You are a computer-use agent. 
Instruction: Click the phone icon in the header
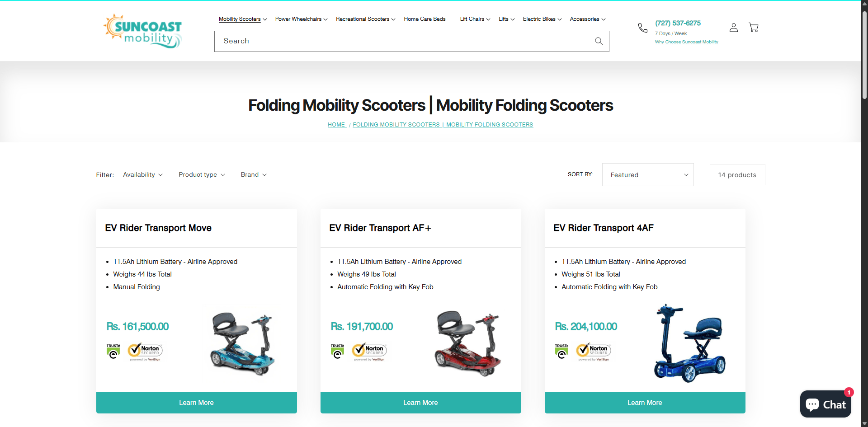coord(642,28)
